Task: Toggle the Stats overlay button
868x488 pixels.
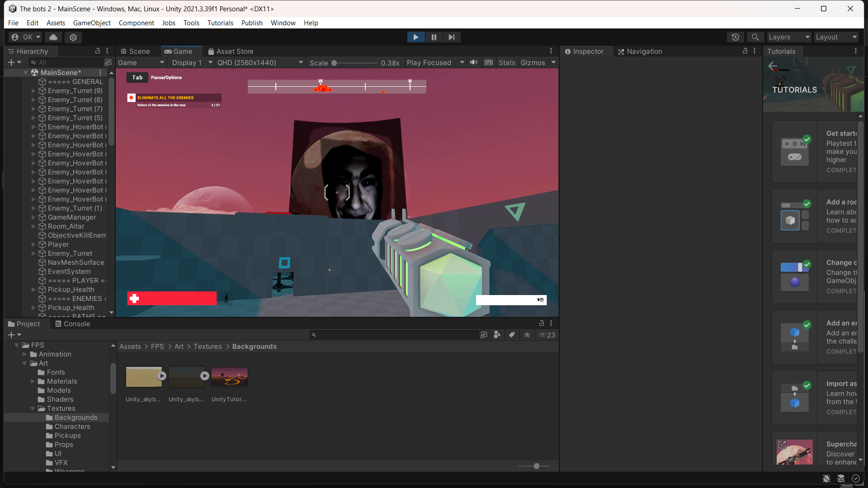Action: (x=506, y=62)
